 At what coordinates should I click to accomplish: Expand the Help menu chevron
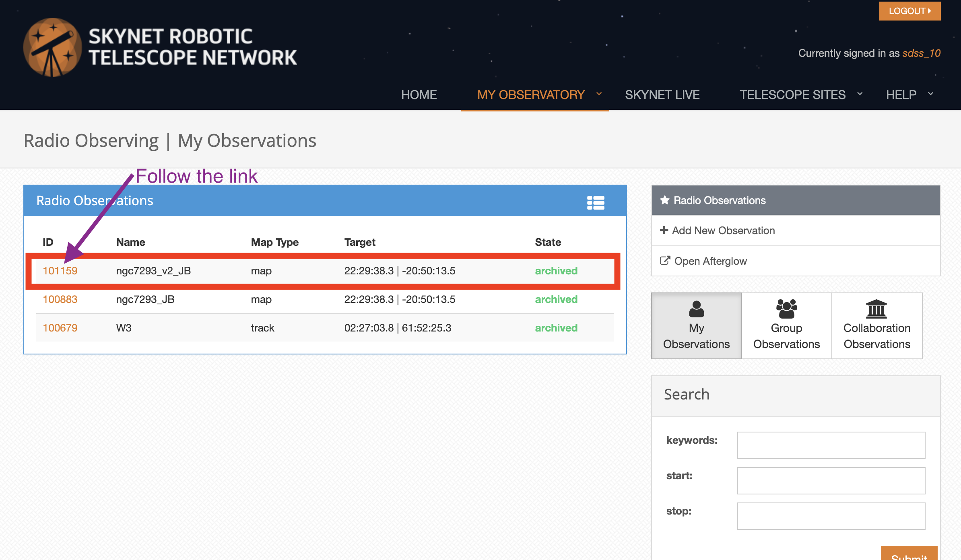tap(931, 94)
